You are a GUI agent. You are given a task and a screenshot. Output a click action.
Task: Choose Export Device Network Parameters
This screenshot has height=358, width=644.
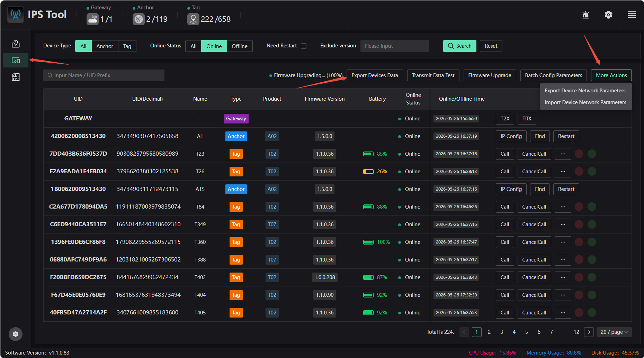(585, 91)
